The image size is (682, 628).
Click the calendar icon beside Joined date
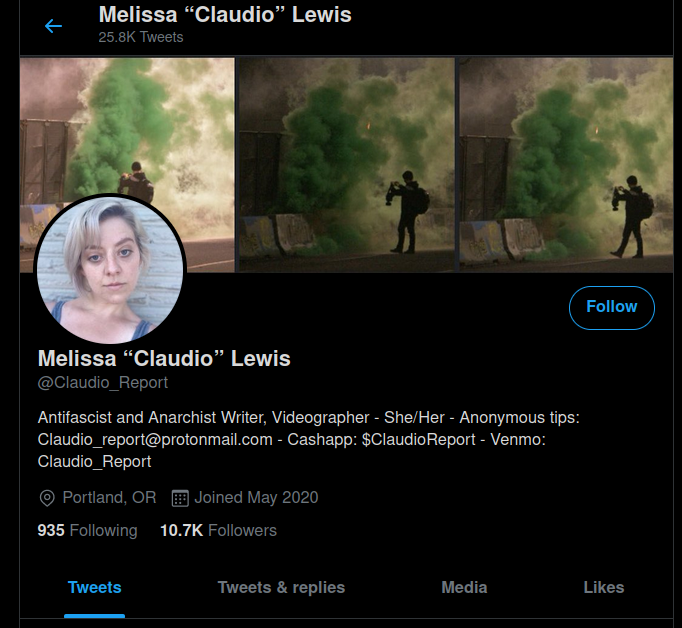click(x=180, y=498)
